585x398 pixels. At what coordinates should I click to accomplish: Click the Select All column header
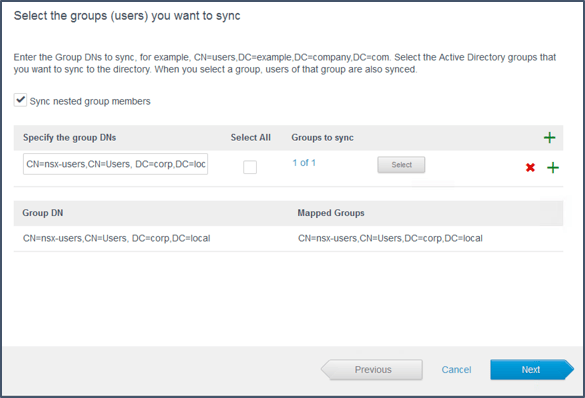250,138
